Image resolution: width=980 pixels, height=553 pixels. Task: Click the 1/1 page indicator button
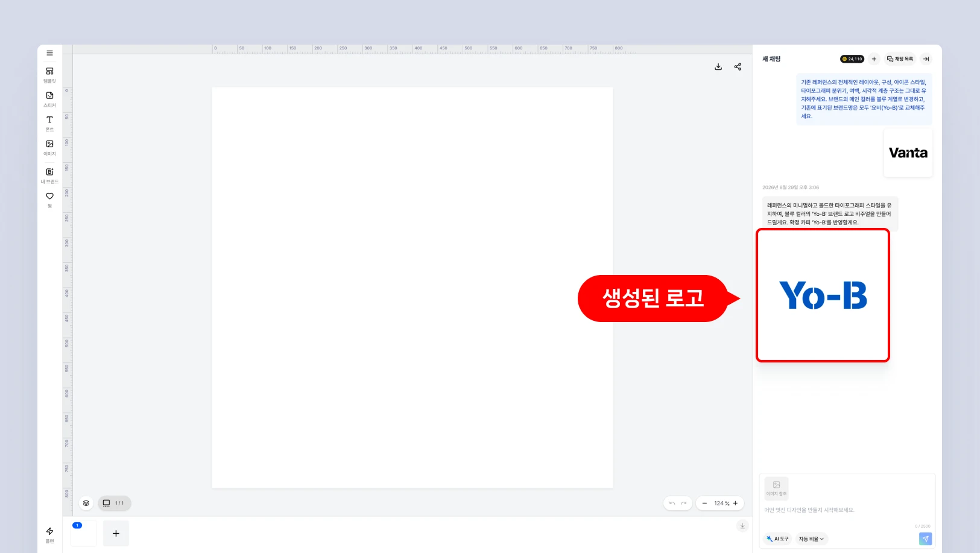[114, 503]
